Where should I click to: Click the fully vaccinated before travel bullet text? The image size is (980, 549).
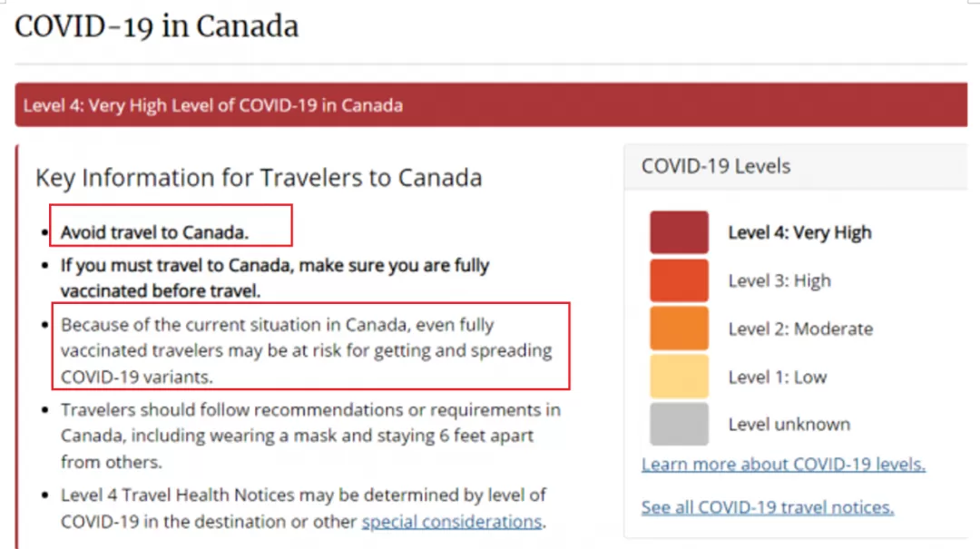tap(275, 278)
